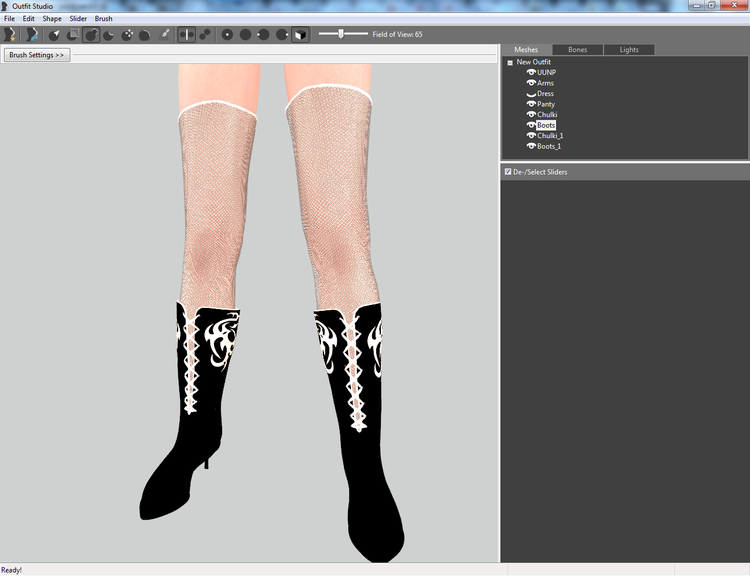Select the Inflate brush tool
750x576 pixels.
pyautogui.click(x=91, y=34)
